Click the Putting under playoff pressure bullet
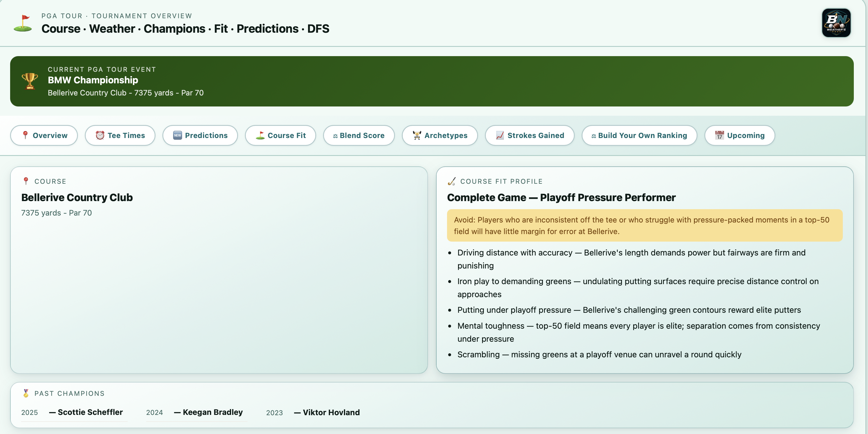 tap(629, 310)
